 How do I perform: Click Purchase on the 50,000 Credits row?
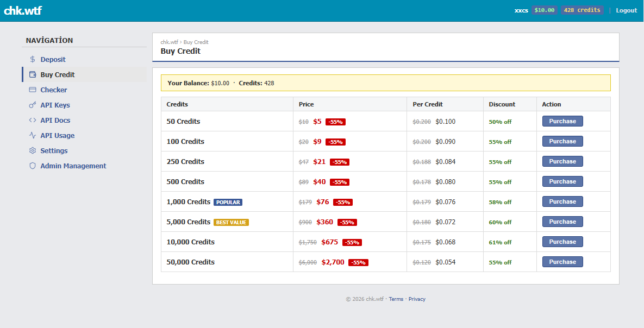(x=562, y=262)
